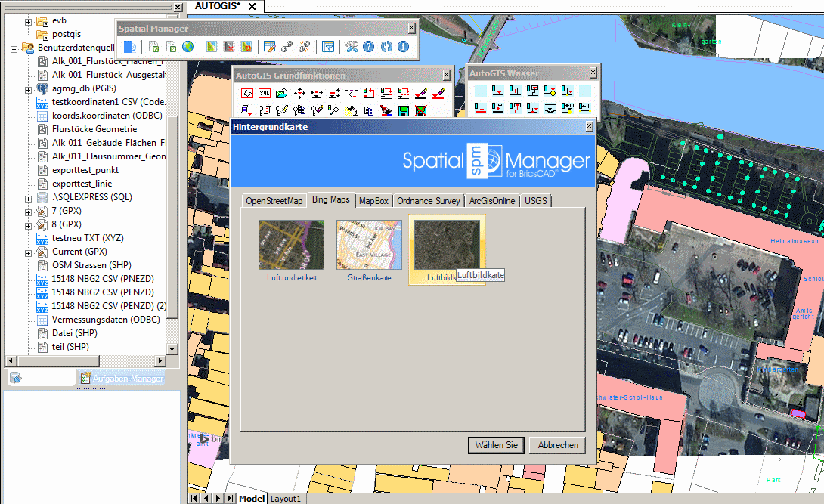Click the paintbrush icon in Grundfunktionen
The width and height of the screenshot is (824, 504).
pyautogui.click(x=386, y=111)
